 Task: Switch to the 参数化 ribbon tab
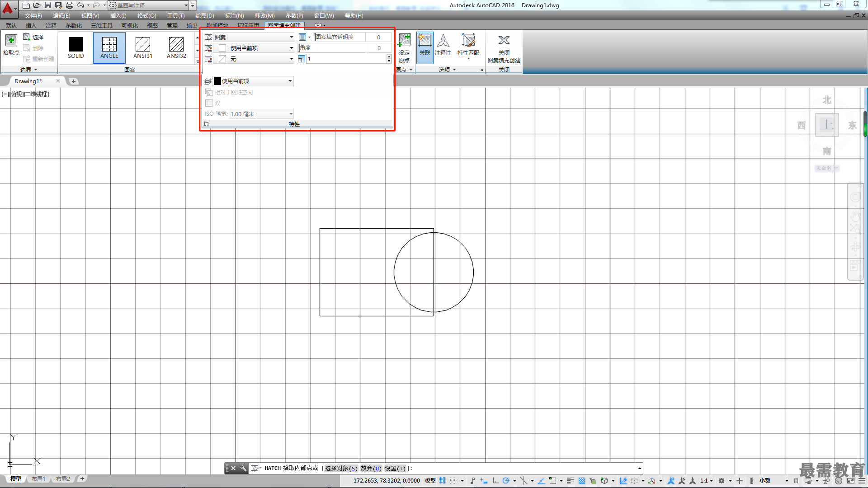[74, 25]
